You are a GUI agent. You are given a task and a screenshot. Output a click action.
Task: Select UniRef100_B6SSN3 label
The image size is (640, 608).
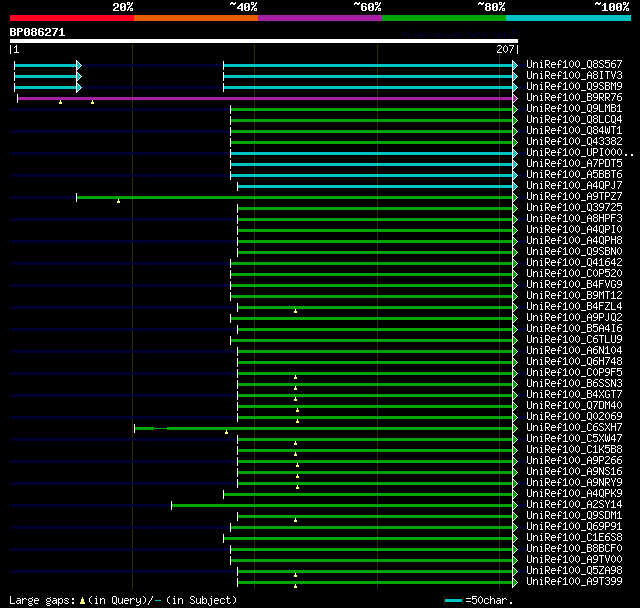[x=574, y=384]
